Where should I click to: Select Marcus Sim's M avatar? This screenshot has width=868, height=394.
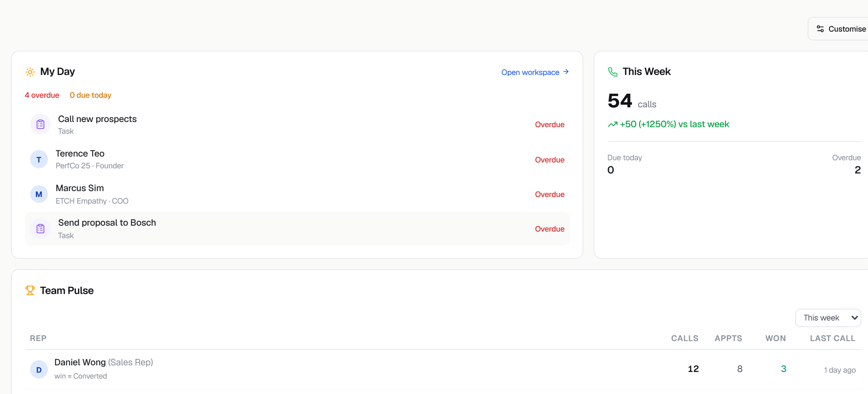[x=39, y=194]
